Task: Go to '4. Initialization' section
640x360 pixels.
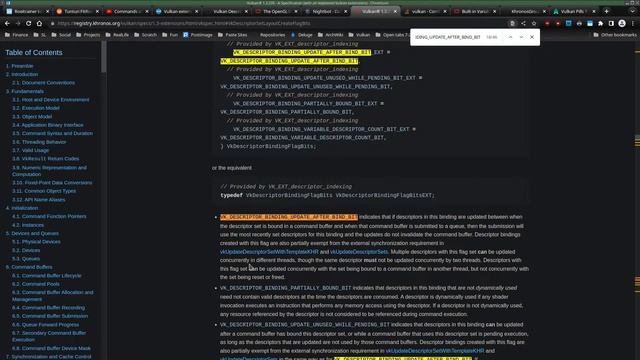Action: click(x=22, y=208)
